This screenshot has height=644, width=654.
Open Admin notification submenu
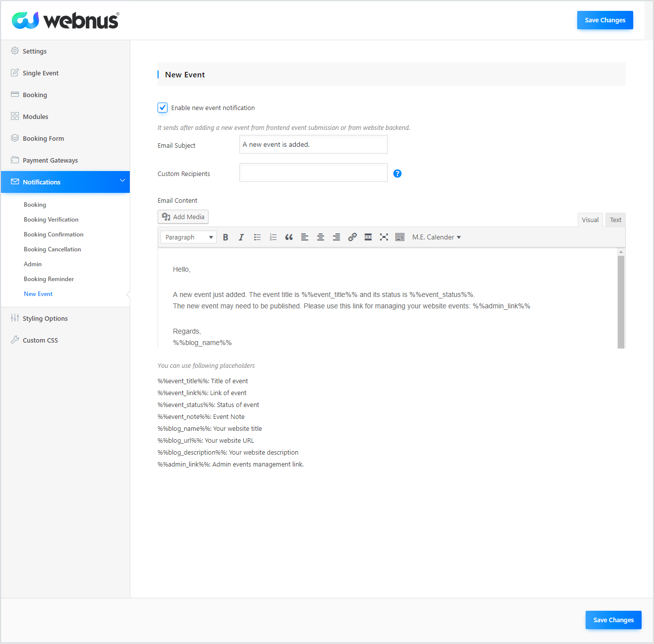point(33,264)
